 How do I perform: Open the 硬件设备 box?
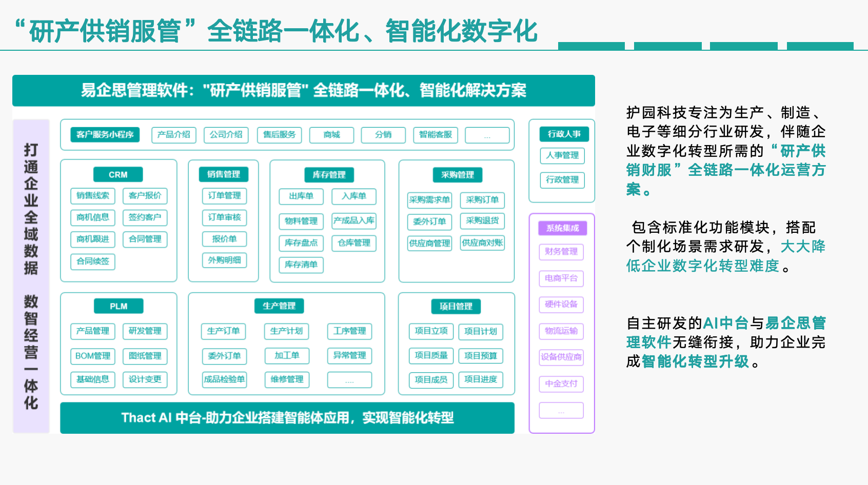[x=561, y=305]
